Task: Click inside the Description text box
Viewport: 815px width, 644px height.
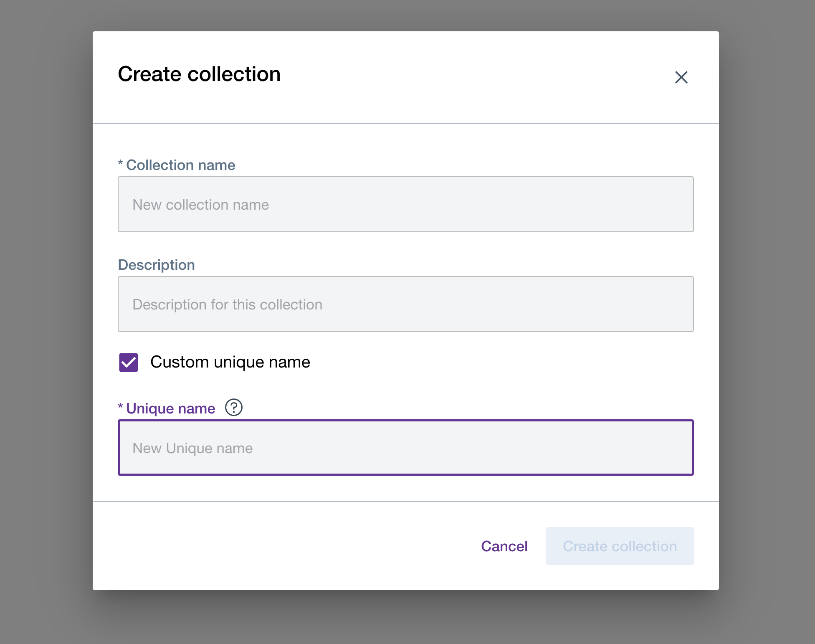Action: click(x=405, y=304)
